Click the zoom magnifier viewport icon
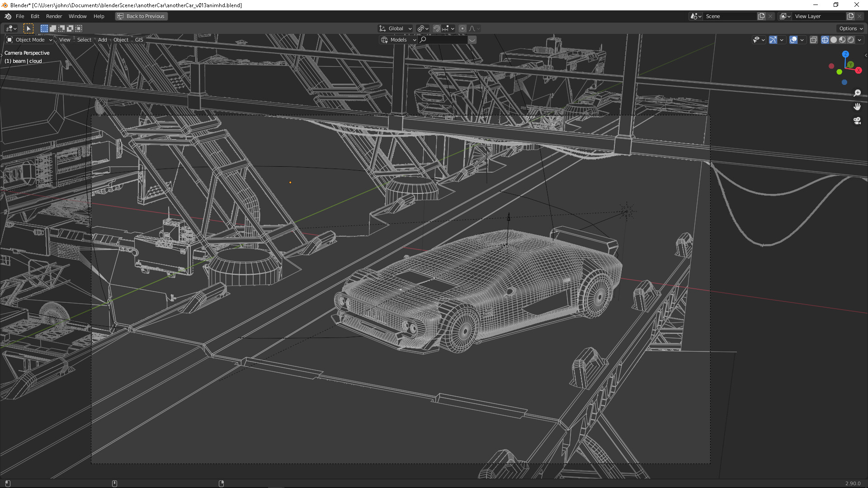868x488 pixels. click(x=857, y=93)
